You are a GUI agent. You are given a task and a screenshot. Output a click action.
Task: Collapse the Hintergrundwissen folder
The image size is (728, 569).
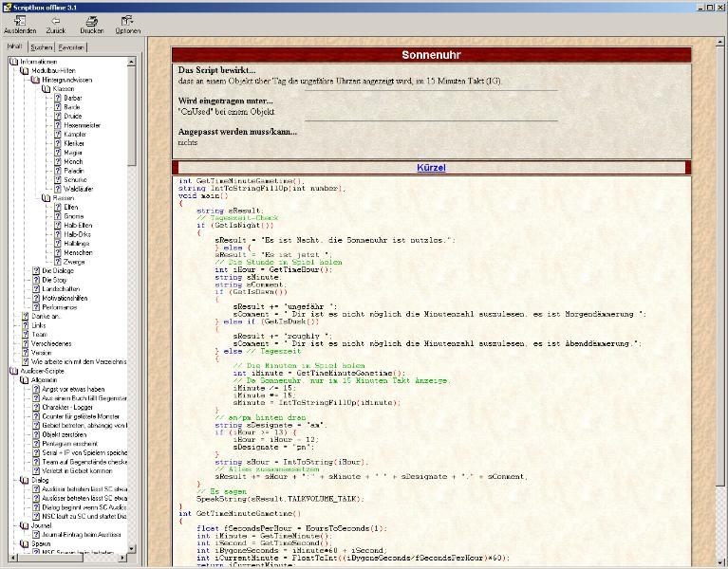point(65,80)
